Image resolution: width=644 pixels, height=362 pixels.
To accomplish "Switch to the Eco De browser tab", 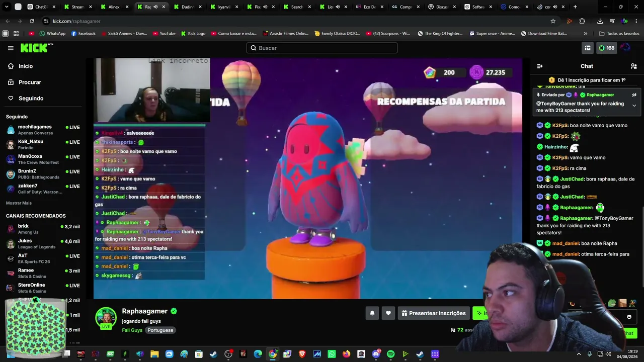I will (x=369, y=7).
